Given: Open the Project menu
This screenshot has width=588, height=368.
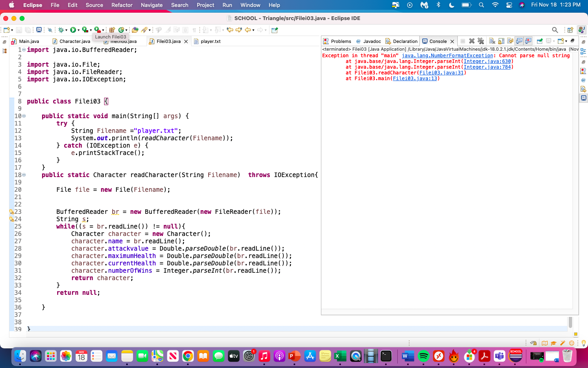Looking at the screenshot, I should pos(205,5).
